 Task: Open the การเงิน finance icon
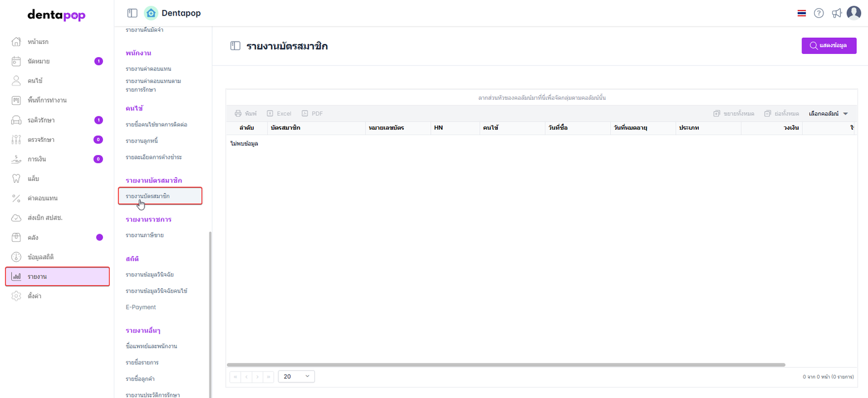[x=17, y=159]
